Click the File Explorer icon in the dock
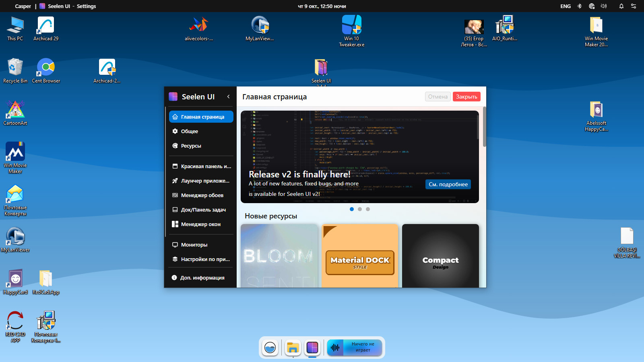644x362 pixels. (293, 348)
